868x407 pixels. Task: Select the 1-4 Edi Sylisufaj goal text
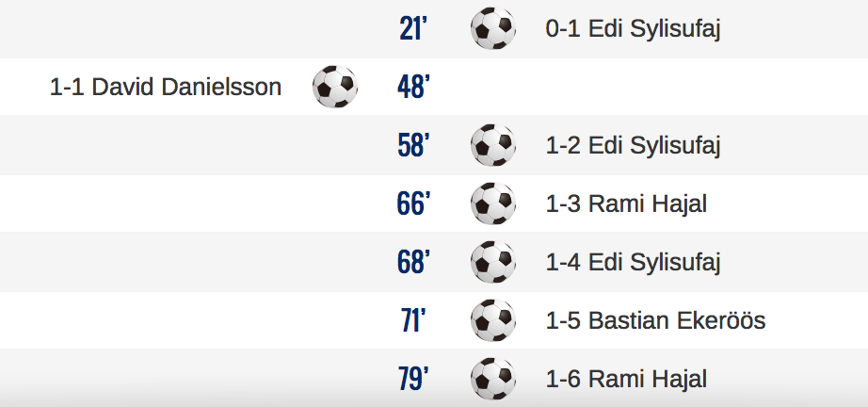(x=633, y=263)
